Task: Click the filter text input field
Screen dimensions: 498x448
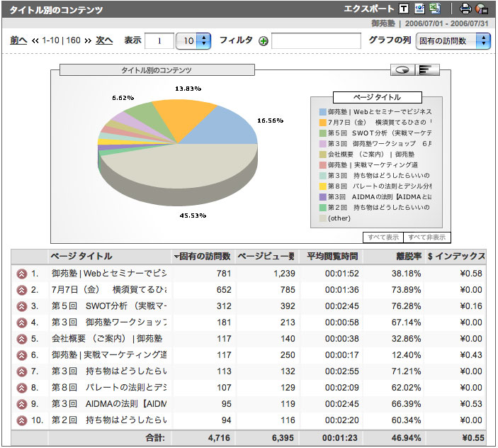Action: [x=316, y=41]
